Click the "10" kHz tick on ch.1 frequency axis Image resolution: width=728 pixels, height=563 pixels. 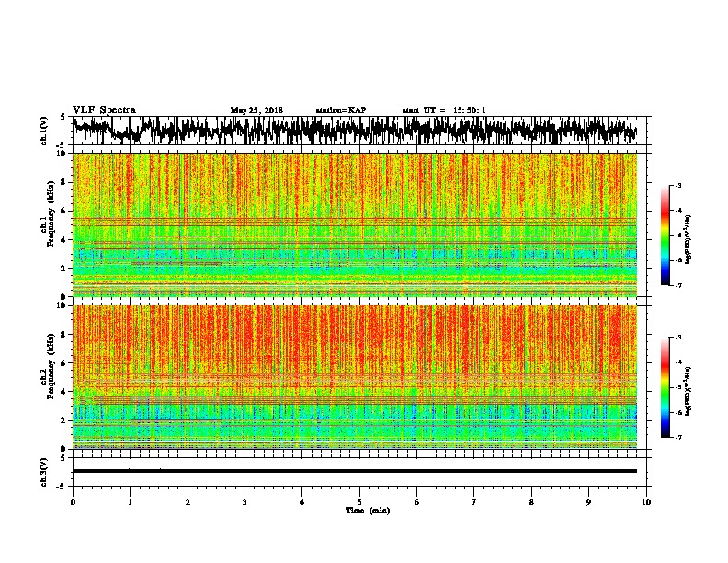pos(62,154)
